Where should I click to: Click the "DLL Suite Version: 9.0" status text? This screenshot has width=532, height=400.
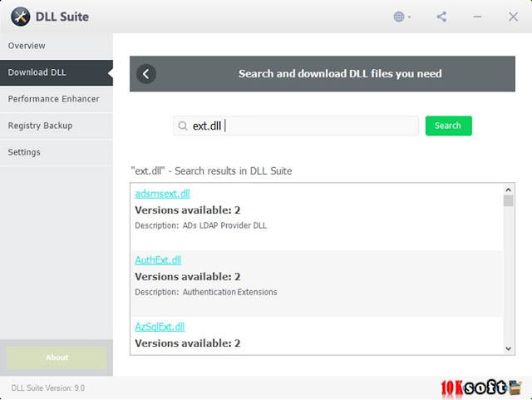click(48, 388)
